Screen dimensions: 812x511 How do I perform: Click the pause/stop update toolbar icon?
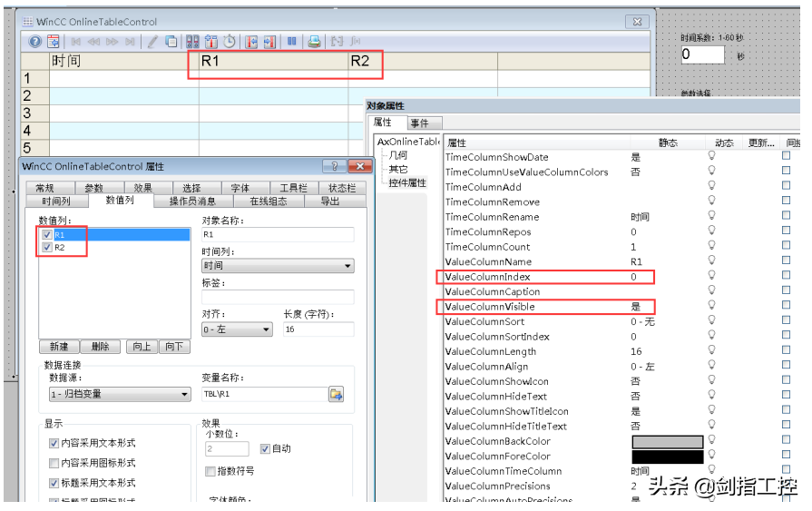pos(292,42)
